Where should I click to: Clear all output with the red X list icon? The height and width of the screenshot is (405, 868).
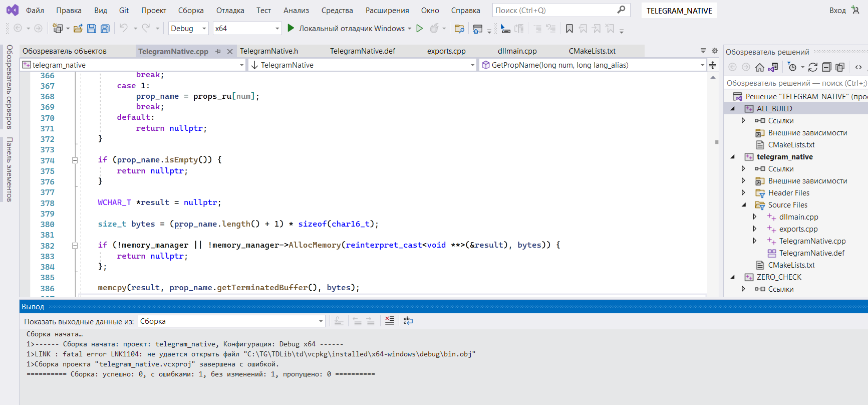click(390, 321)
